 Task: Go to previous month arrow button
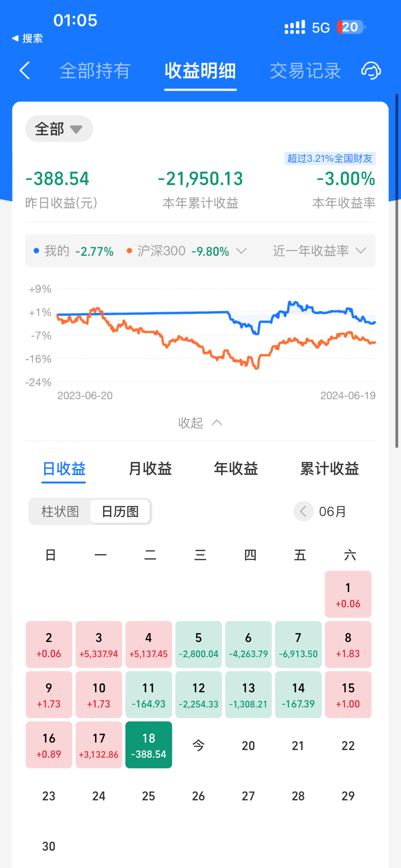pyautogui.click(x=303, y=511)
